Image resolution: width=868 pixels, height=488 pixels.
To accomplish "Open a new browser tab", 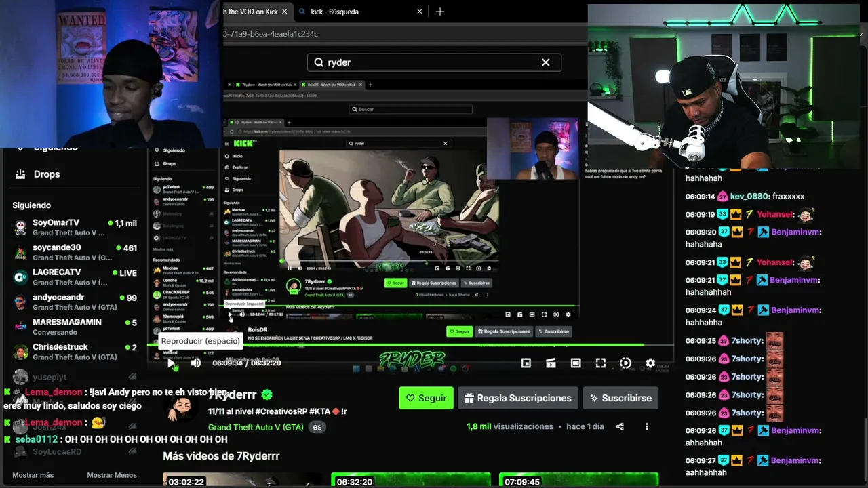I will pyautogui.click(x=440, y=12).
